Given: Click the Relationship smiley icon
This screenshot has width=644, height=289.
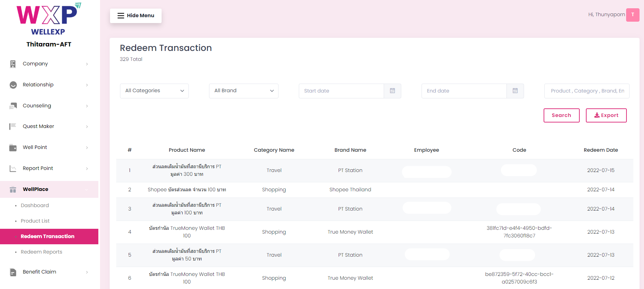Looking at the screenshot, I should [13, 85].
